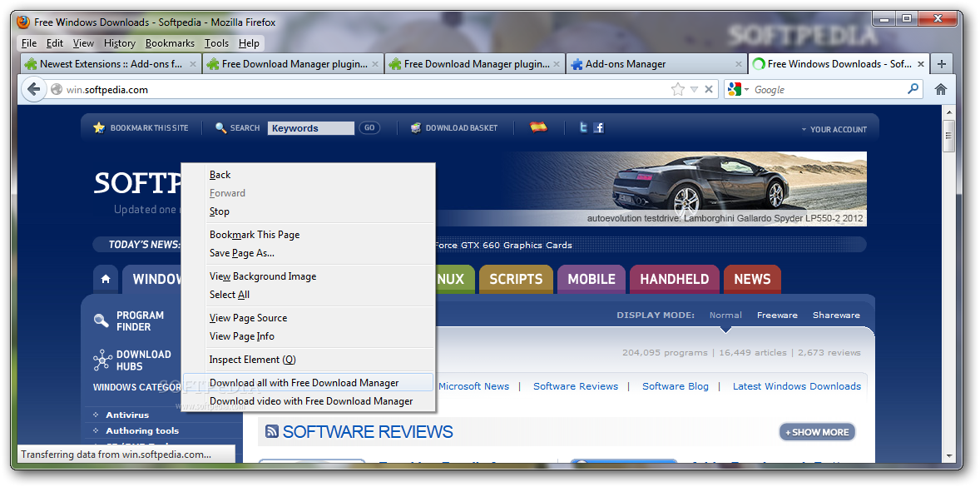Image resolution: width=980 pixels, height=487 pixels.
Task: Click the Twitter icon on Softpedia header
Action: click(x=583, y=127)
